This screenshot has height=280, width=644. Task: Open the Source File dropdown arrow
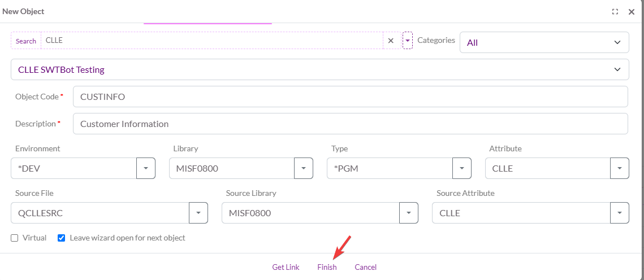(198, 213)
